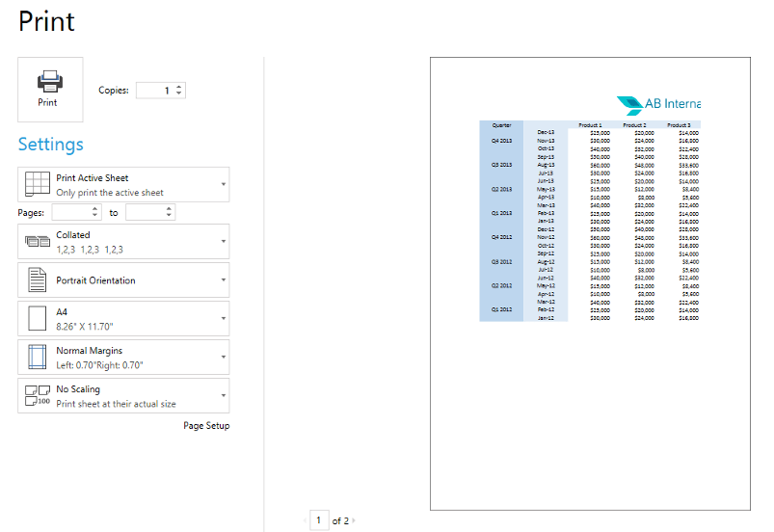Decrease the Pages end value
Viewport: 774px width, 532px height.
click(x=169, y=216)
